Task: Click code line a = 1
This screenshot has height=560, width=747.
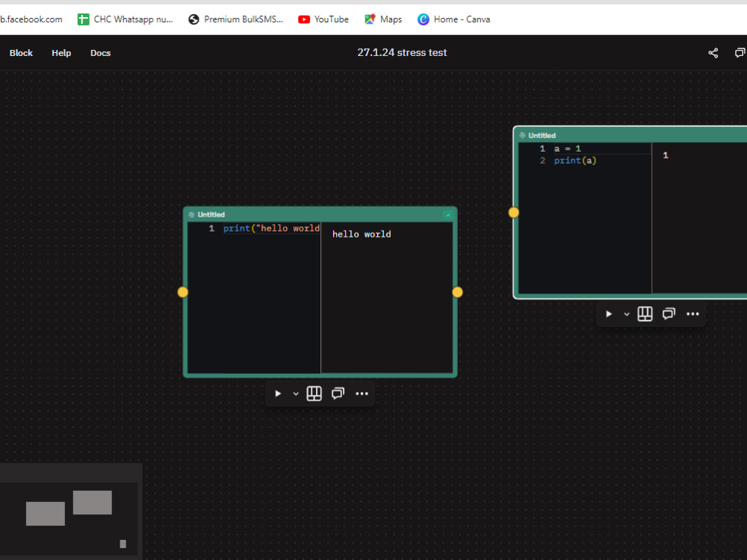Action: pyautogui.click(x=568, y=149)
